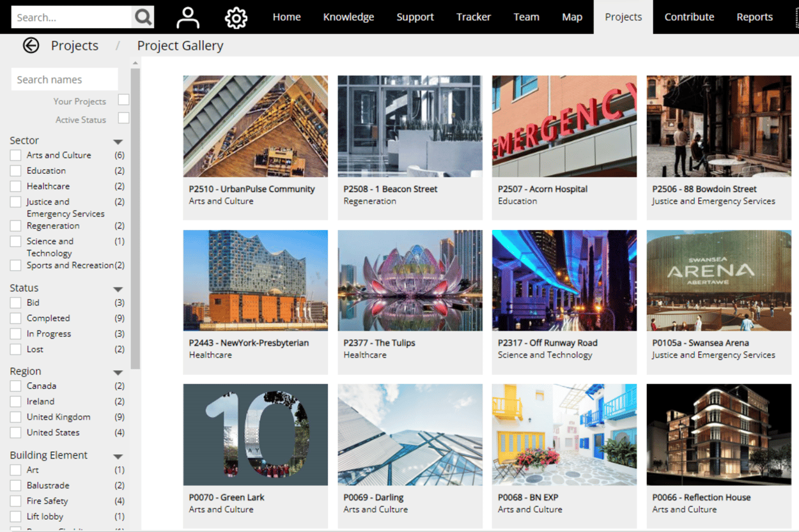
Task: Collapse the Status filter section
Action: 118,289
